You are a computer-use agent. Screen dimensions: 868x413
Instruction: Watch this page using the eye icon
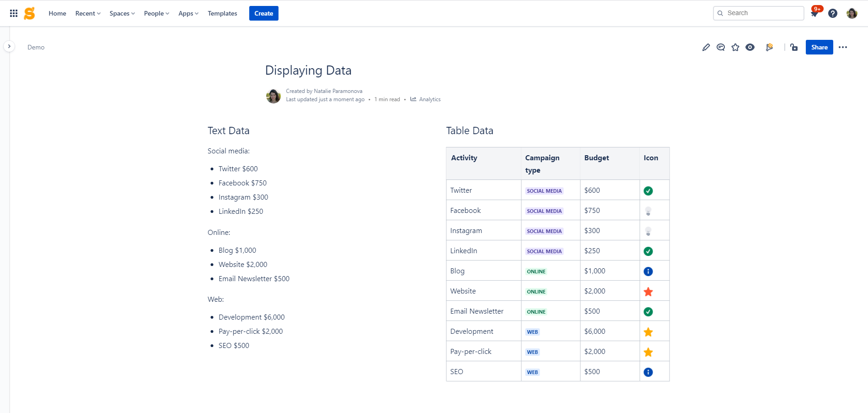pos(750,47)
